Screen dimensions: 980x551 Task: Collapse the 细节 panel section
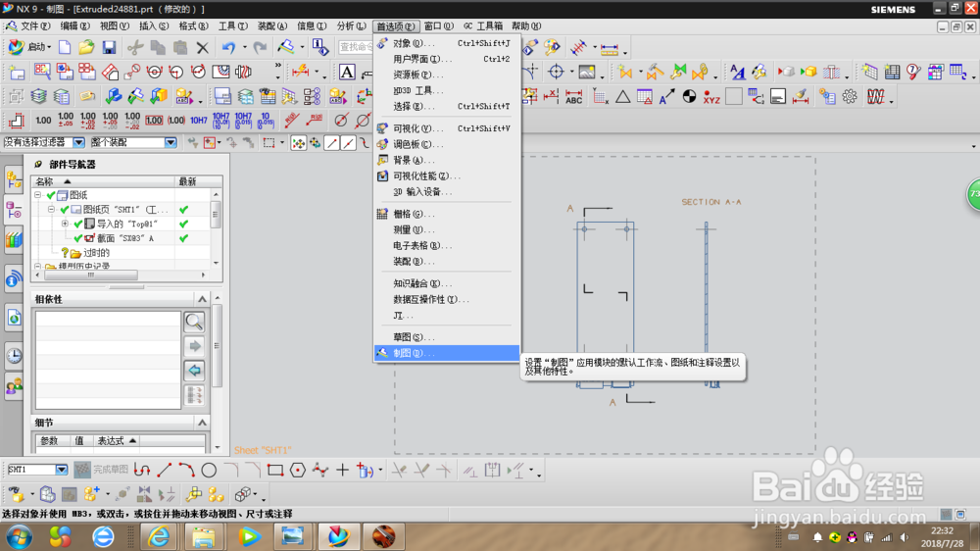coord(202,423)
